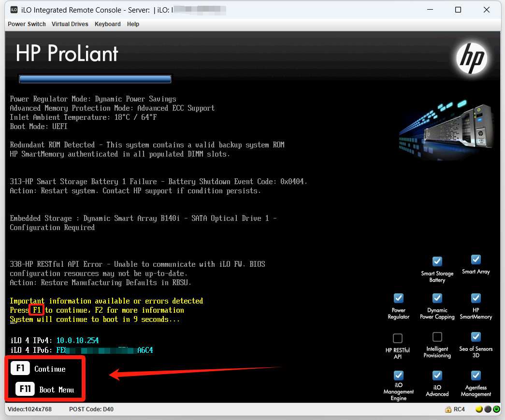Click the gray UID indicator light
This screenshot has width=505, height=420.
coord(488,409)
